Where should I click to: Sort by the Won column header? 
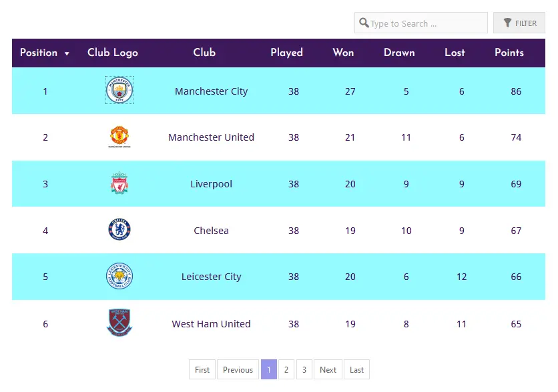click(x=343, y=53)
